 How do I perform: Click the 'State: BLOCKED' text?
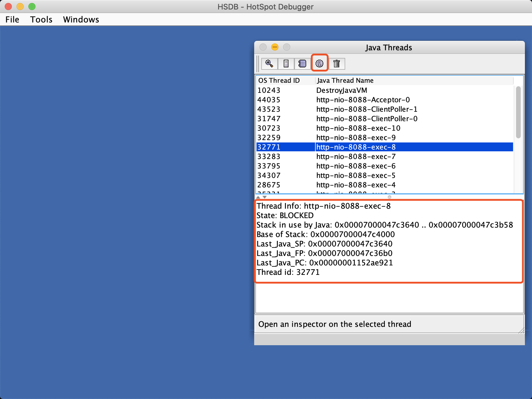[x=285, y=215]
